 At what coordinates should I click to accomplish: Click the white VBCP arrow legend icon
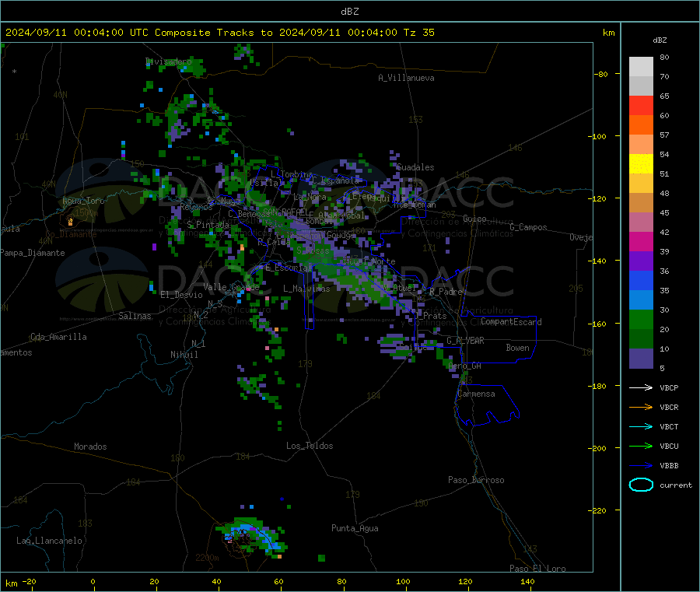(641, 387)
